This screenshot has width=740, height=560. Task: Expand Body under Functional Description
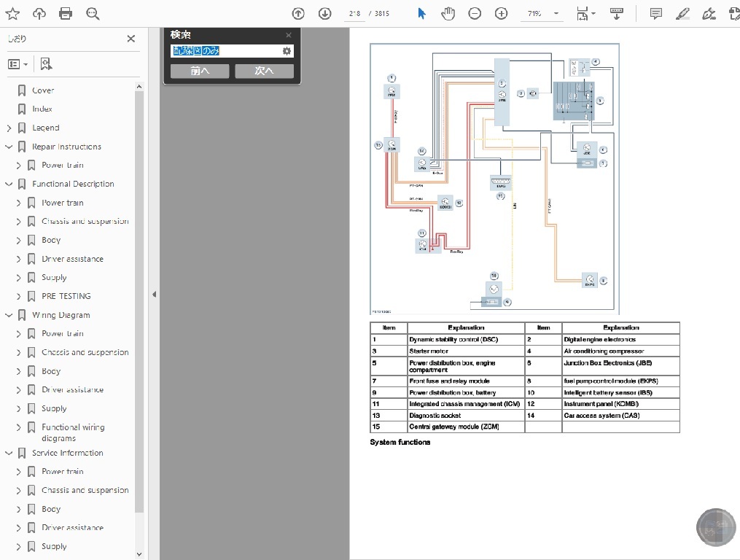click(18, 241)
